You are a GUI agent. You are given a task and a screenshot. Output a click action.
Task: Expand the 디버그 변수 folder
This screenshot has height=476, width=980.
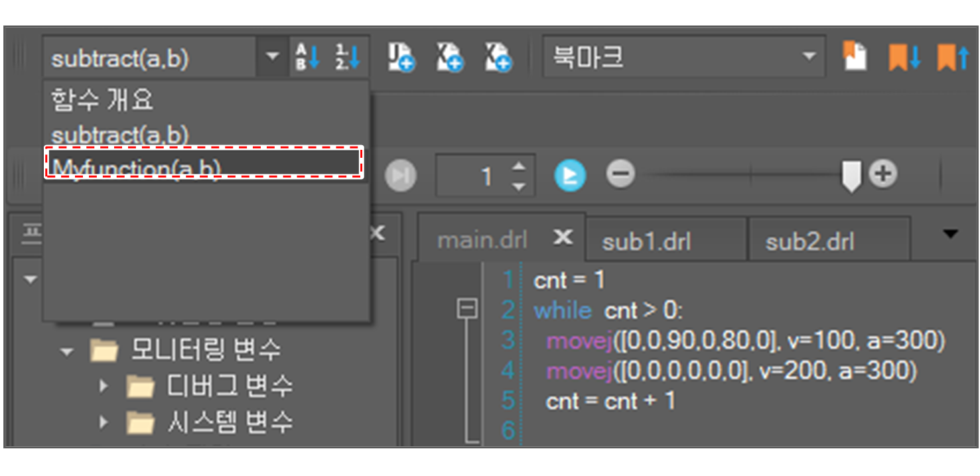pyautogui.click(x=104, y=386)
